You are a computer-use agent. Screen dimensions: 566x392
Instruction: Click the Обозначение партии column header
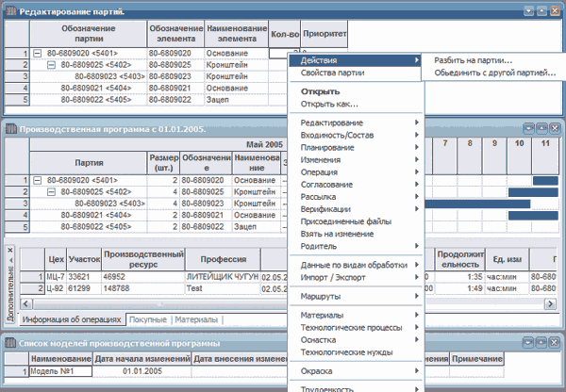pos(89,34)
